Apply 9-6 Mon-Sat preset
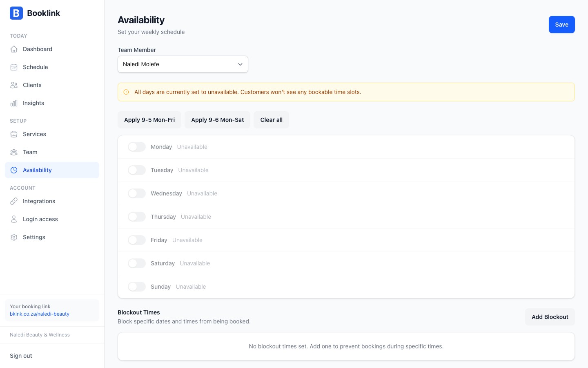The height and width of the screenshot is (368, 588). (x=218, y=120)
